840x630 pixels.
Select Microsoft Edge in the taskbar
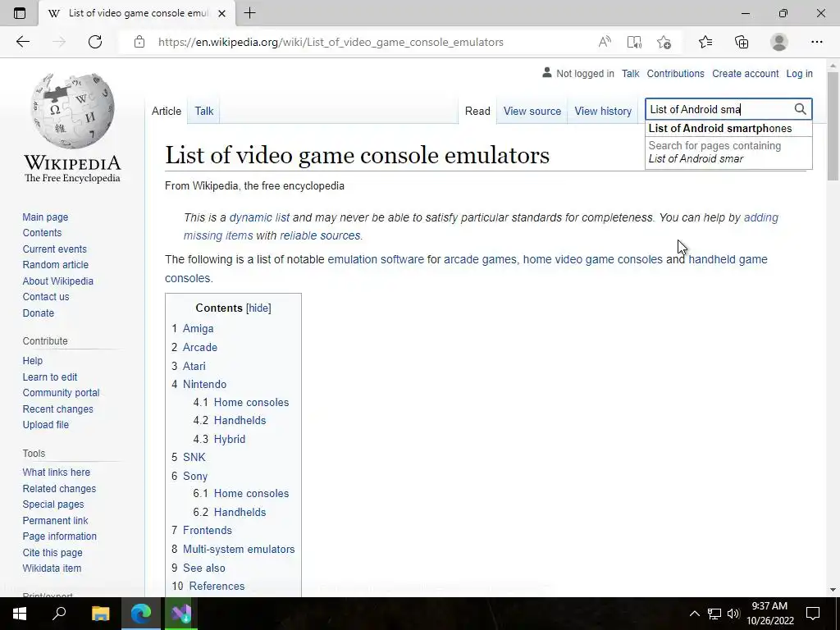tap(141, 614)
